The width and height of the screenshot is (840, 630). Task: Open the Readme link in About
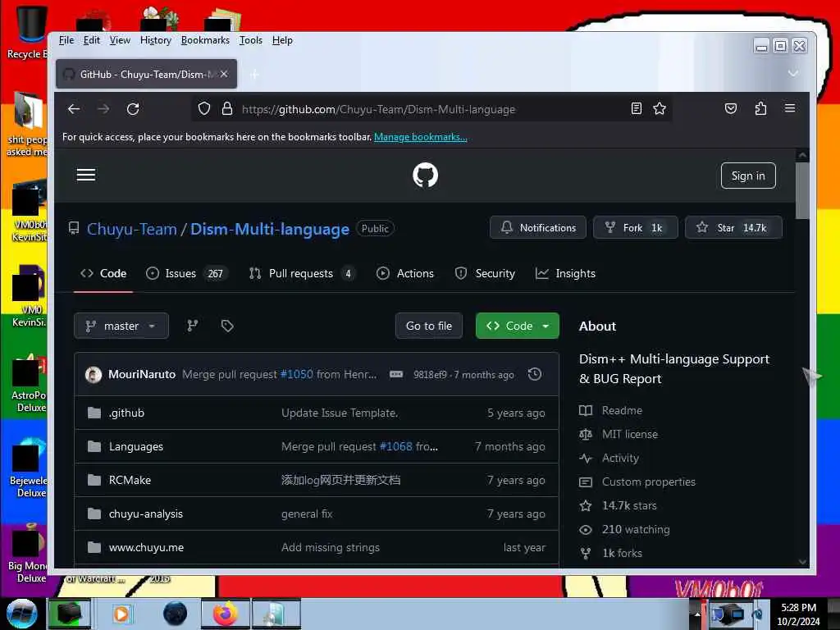pyautogui.click(x=622, y=410)
